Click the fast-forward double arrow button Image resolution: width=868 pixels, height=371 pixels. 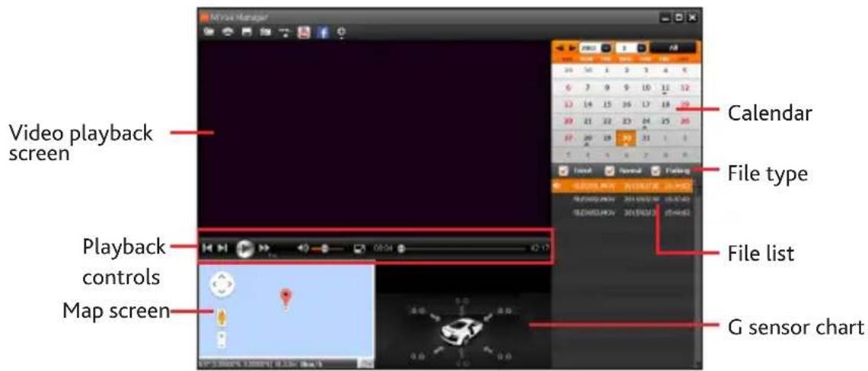[265, 248]
